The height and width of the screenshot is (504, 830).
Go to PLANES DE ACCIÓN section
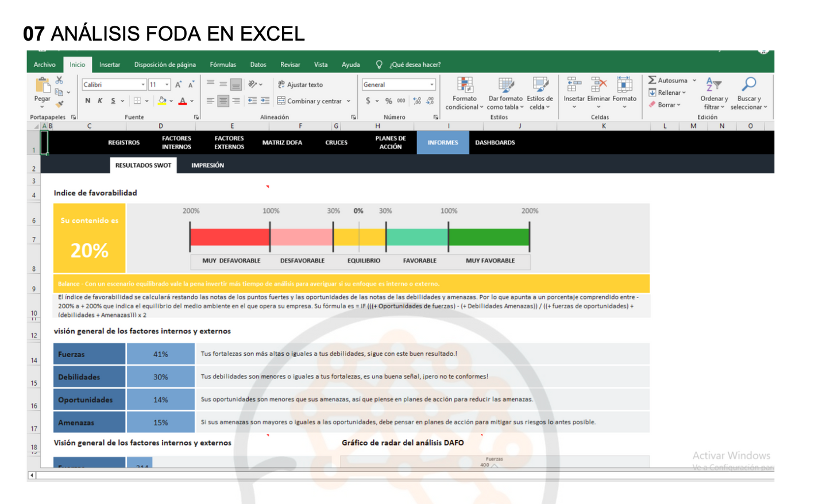[391, 142]
